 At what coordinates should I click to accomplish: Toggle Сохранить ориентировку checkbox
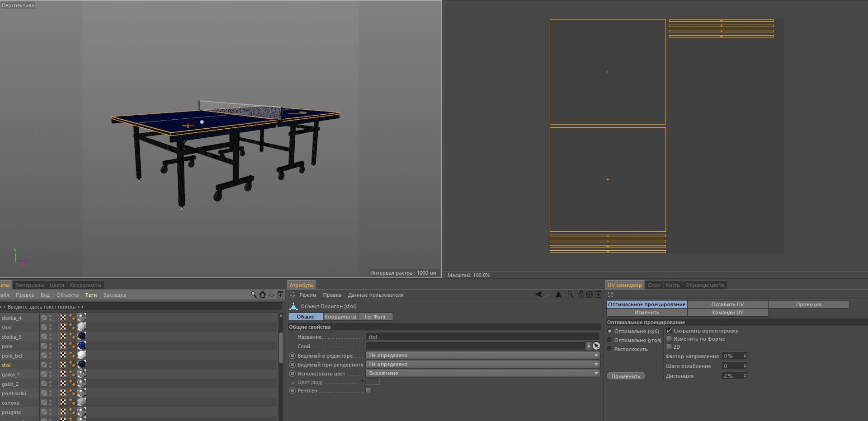point(669,331)
